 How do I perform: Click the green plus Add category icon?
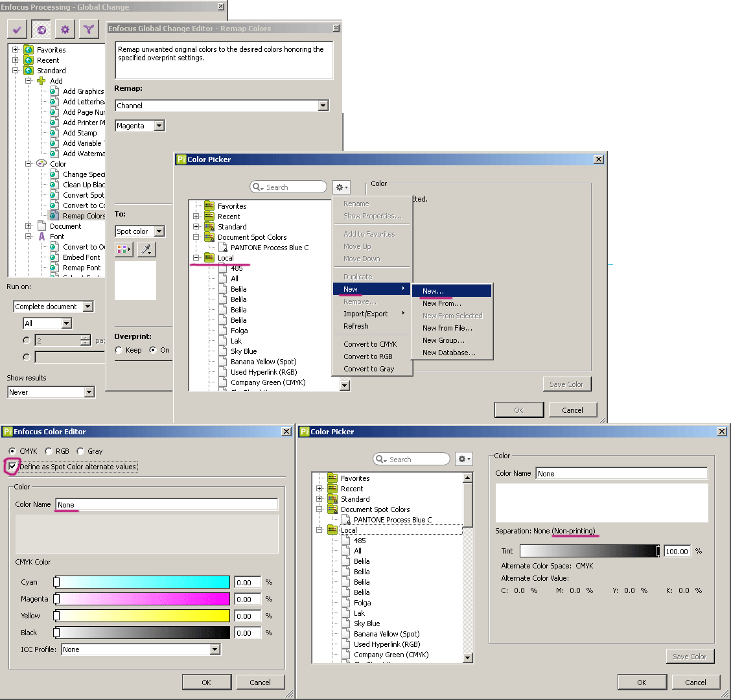coord(41,80)
